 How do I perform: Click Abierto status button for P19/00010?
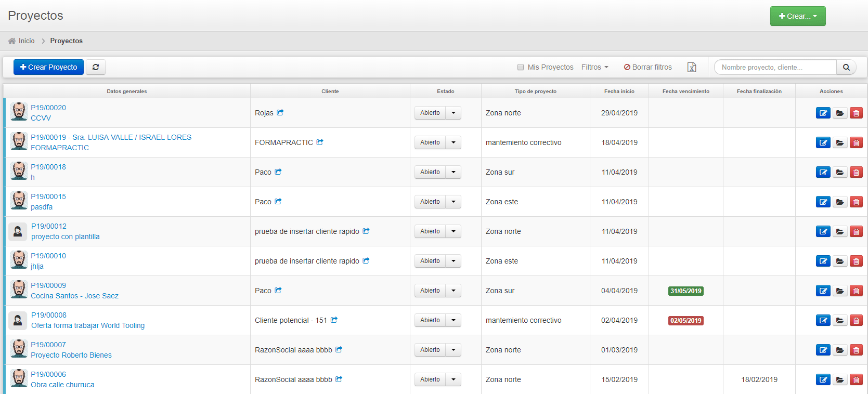coord(430,261)
